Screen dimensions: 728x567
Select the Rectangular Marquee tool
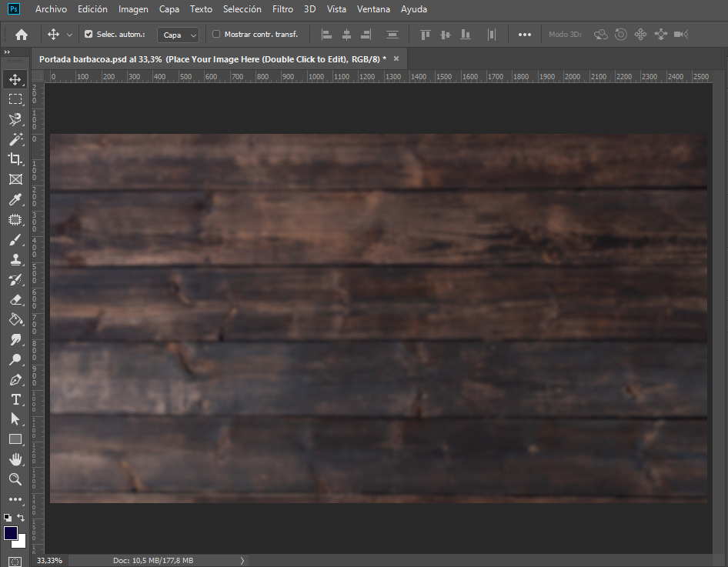click(15, 99)
